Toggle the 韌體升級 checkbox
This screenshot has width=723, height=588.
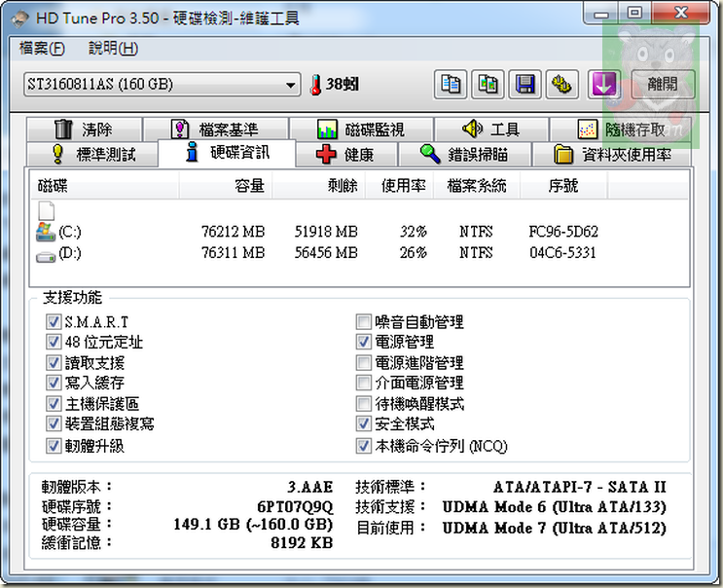coord(53,446)
